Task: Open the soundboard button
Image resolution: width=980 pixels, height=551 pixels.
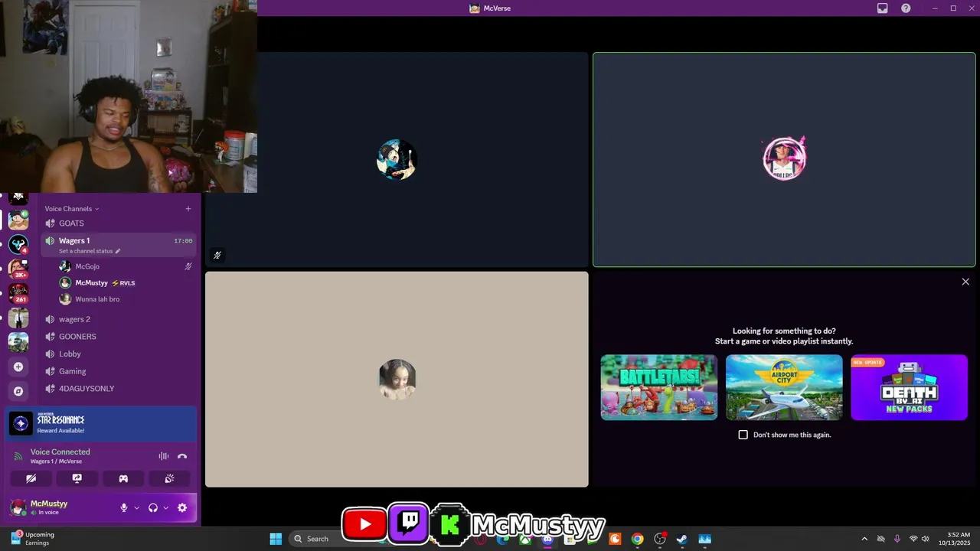Action: [x=169, y=478]
